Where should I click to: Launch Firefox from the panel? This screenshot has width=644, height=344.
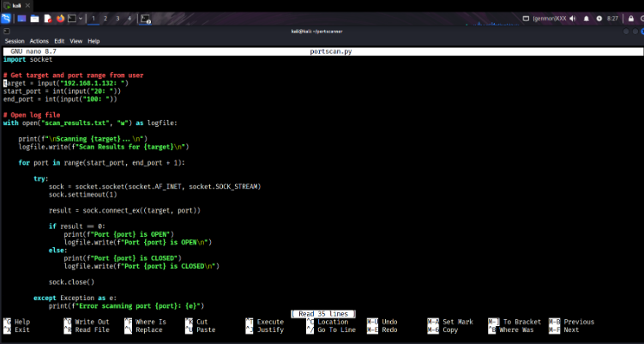pos(60,19)
